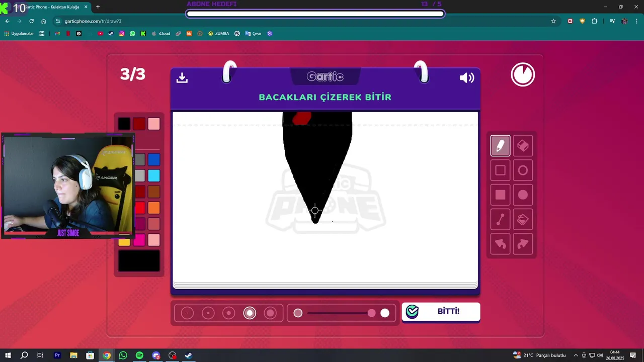Reload the Gartic Phone page
This screenshot has height=362, width=644.
pyautogui.click(x=31, y=21)
